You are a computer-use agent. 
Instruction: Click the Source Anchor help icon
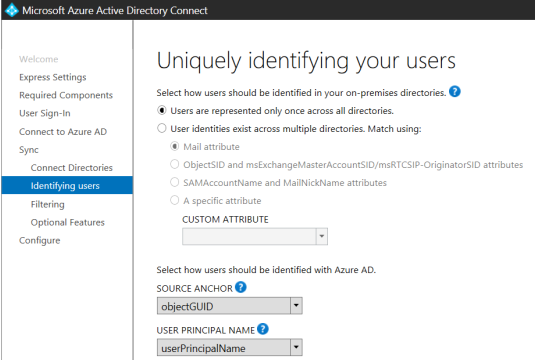click(241, 287)
